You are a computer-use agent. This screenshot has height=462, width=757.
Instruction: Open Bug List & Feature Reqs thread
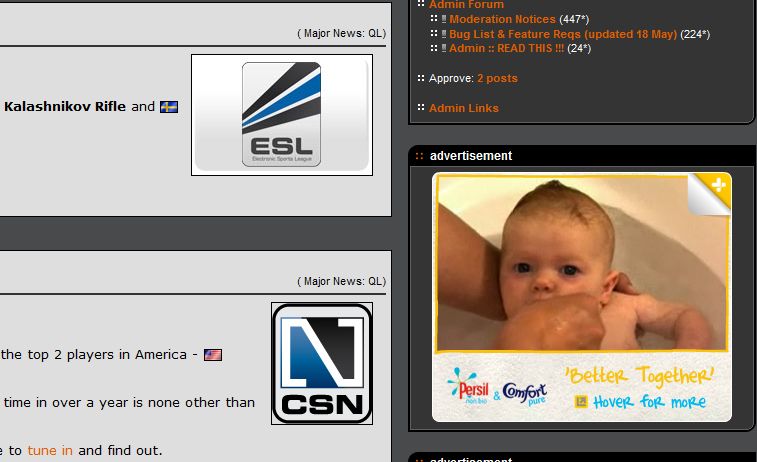(x=563, y=34)
